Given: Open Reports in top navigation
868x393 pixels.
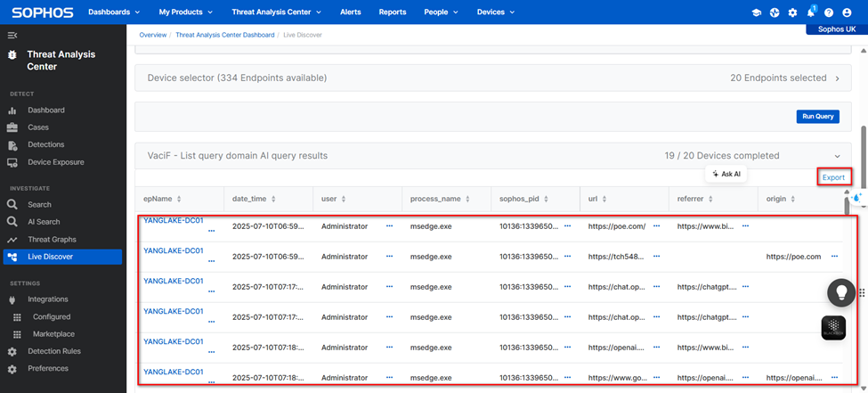Looking at the screenshot, I should click(393, 12).
